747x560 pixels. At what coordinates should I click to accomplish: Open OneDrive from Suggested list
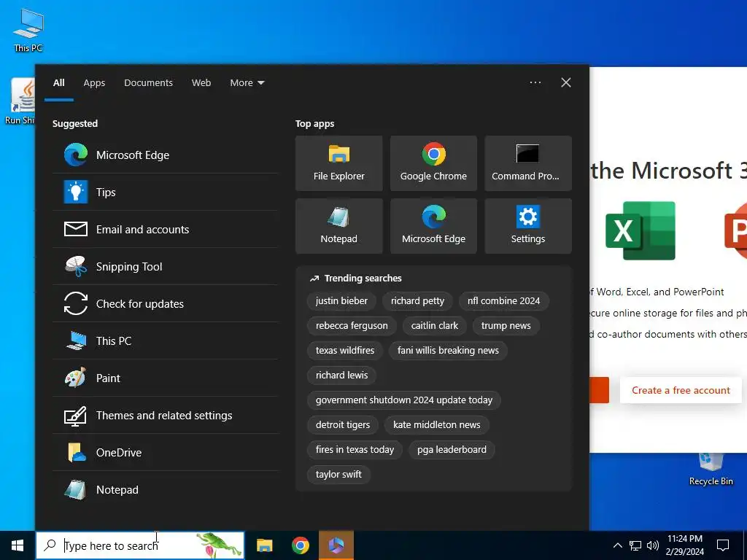point(165,452)
